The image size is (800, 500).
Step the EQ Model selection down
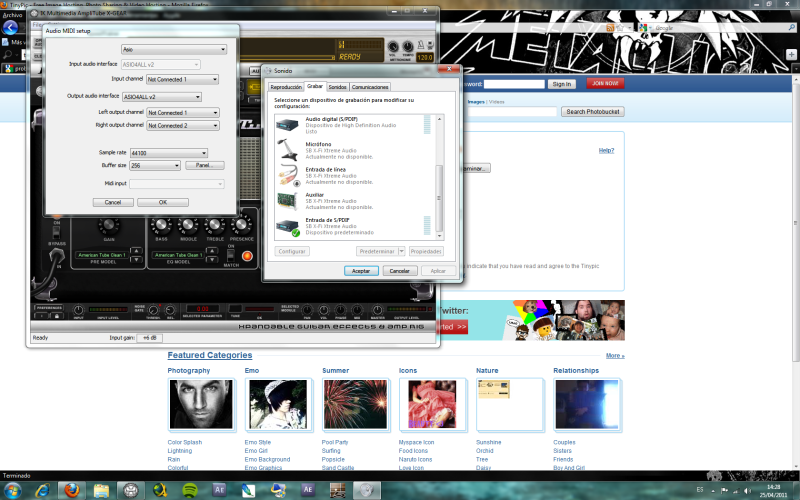pos(212,259)
